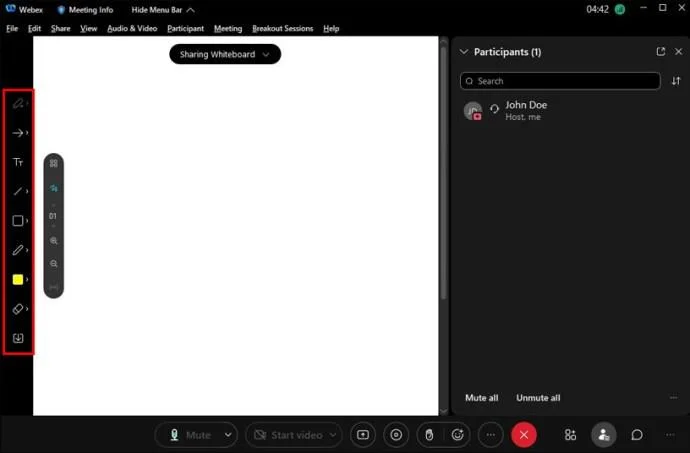This screenshot has height=453, width=690.
Task: Zoom in on the whiteboard
Action: [54, 241]
